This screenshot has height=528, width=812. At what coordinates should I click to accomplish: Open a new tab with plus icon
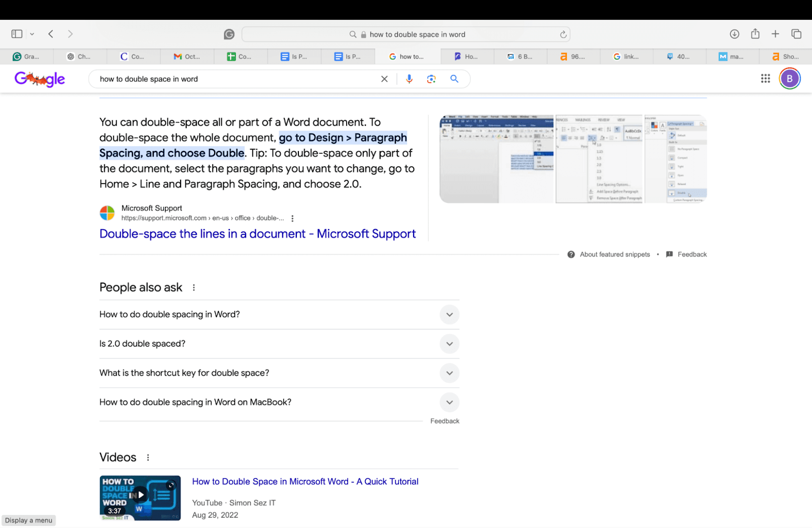(775, 34)
